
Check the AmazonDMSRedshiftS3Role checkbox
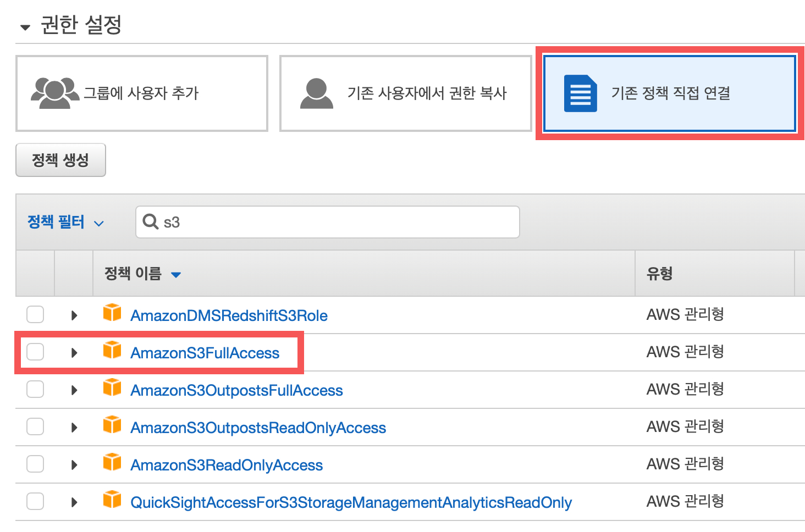35,314
